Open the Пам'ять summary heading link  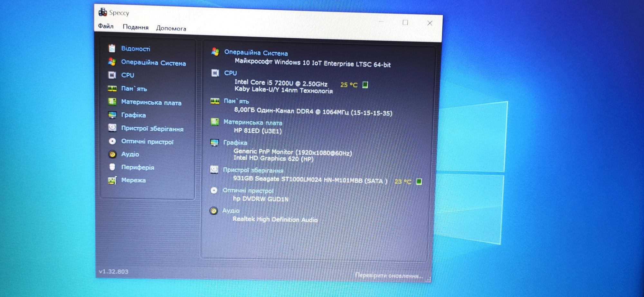point(236,101)
